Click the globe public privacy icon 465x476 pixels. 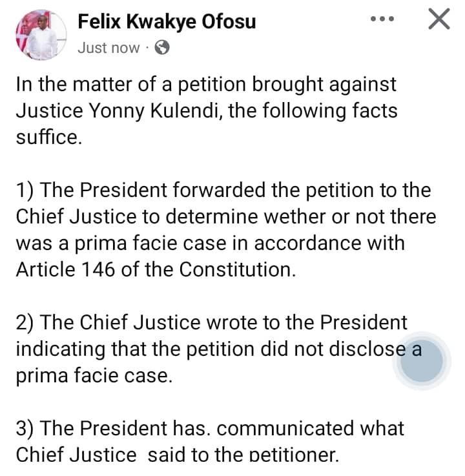163,48
